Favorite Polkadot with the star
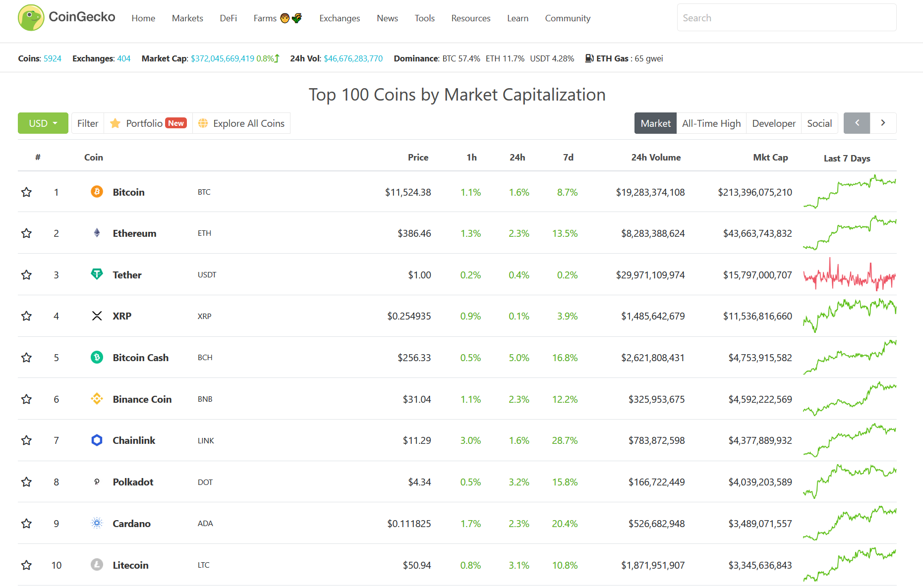The width and height of the screenshot is (923, 588). click(27, 482)
